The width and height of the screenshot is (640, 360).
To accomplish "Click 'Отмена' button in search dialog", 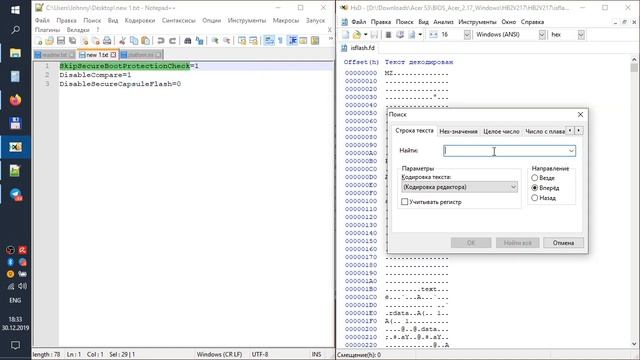I will pos(563,243).
